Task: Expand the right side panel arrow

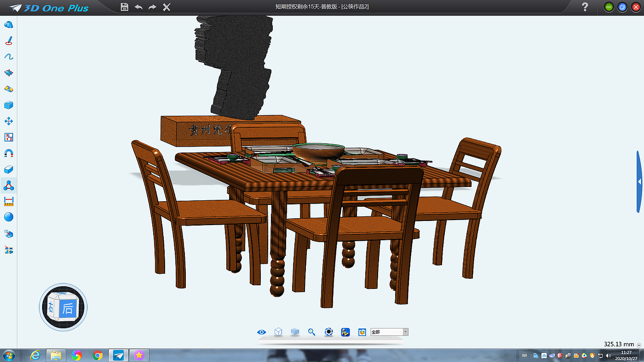Action: click(x=640, y=182)
